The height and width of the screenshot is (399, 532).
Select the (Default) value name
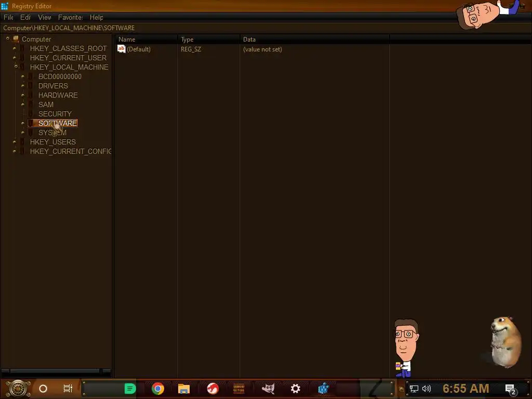coord(139,49)
